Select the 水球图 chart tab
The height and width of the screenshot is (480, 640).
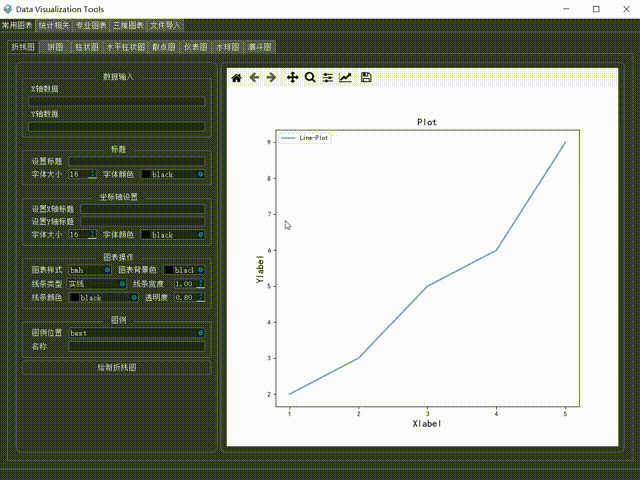[x=227, y=47]
